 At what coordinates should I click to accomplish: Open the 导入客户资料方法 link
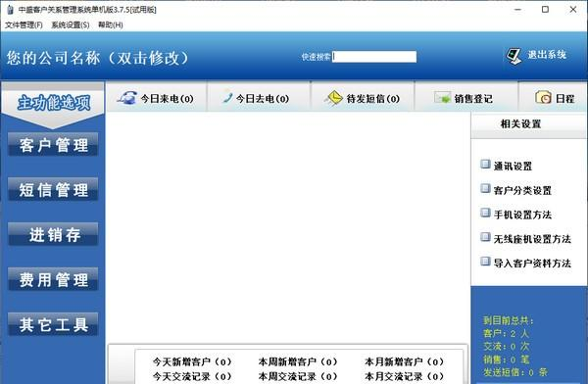[x=532, y=264]
